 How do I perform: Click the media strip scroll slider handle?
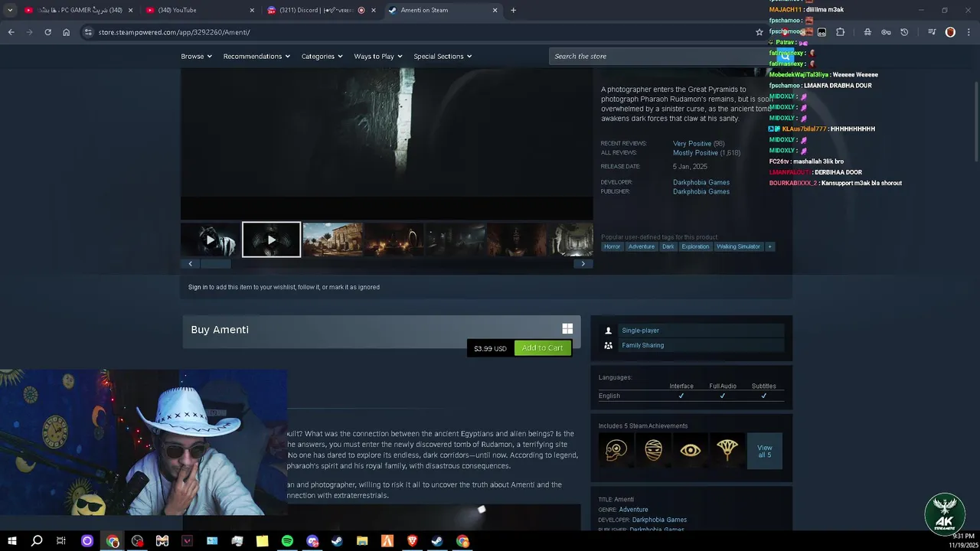pos(215,263)
